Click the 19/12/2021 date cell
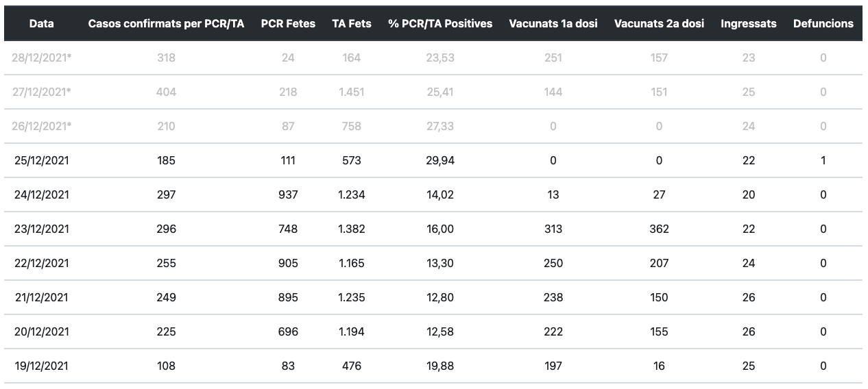 [x=42, y=366]
